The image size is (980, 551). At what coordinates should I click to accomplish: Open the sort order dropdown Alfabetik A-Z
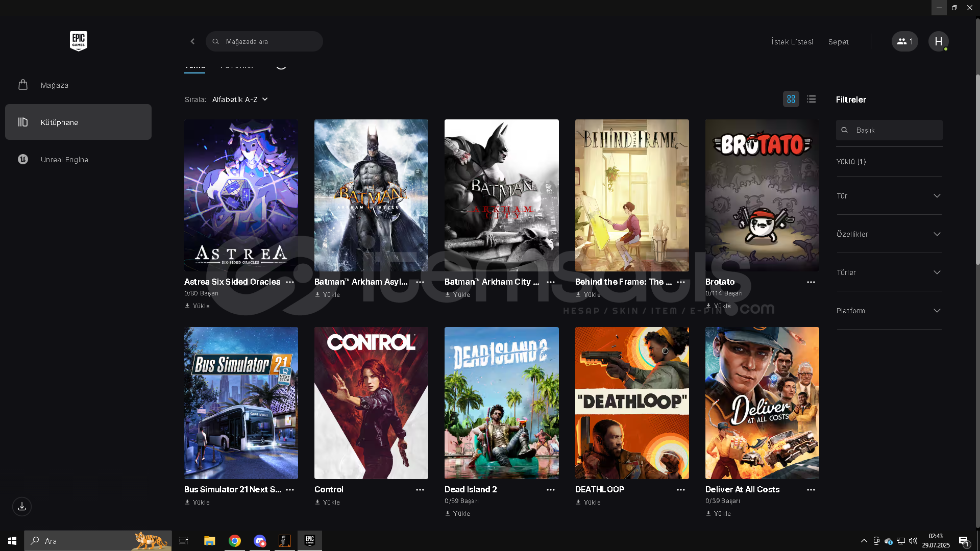[240, 99]
